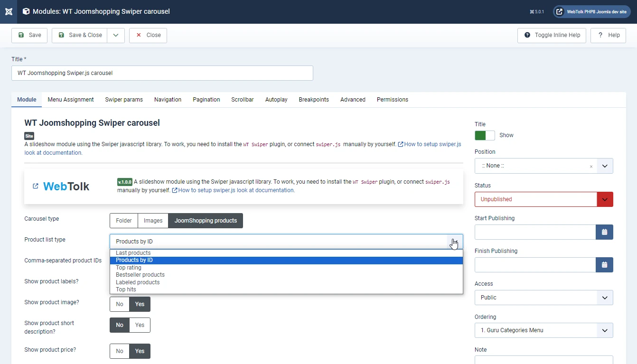This screenshot has height=364, width=637.
Task: Click the Title input field
Action: pyautogui.click(x=162, y=73)
